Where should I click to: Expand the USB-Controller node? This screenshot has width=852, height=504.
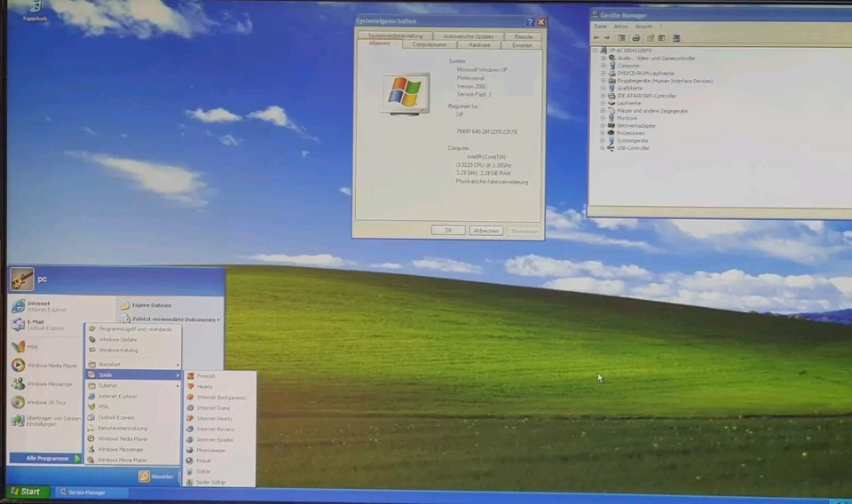(x=603, y=147)
